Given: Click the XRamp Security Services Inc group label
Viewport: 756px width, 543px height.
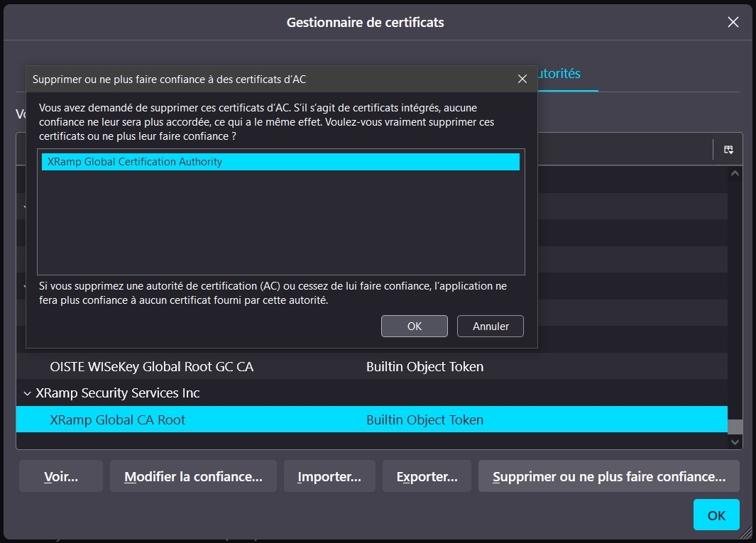Looking at the screenshot, I should click(x=118, y=393).
